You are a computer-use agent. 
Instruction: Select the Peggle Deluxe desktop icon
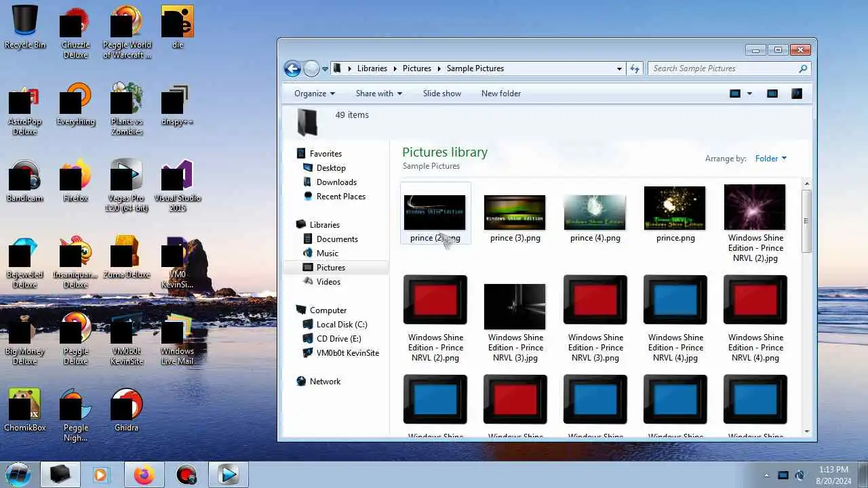(x=75, y=339)
